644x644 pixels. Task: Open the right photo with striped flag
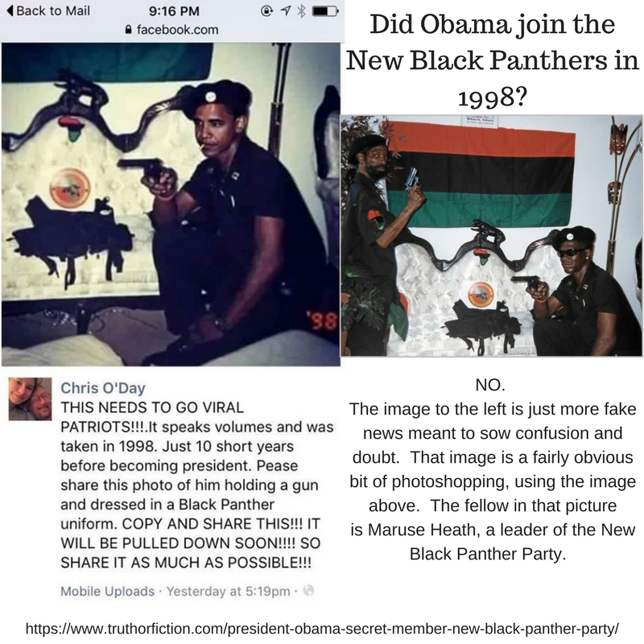pos(492,235)
